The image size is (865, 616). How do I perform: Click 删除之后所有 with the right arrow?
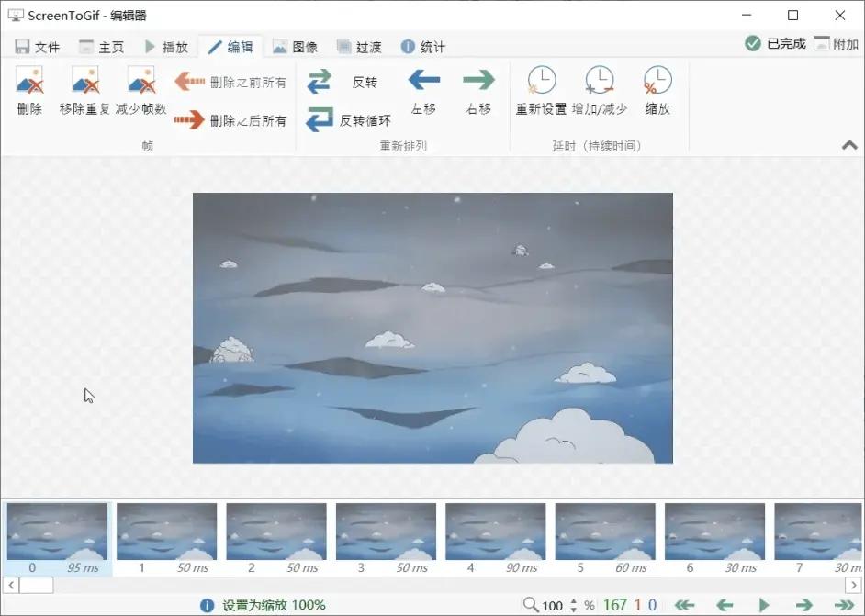(230, 119)
